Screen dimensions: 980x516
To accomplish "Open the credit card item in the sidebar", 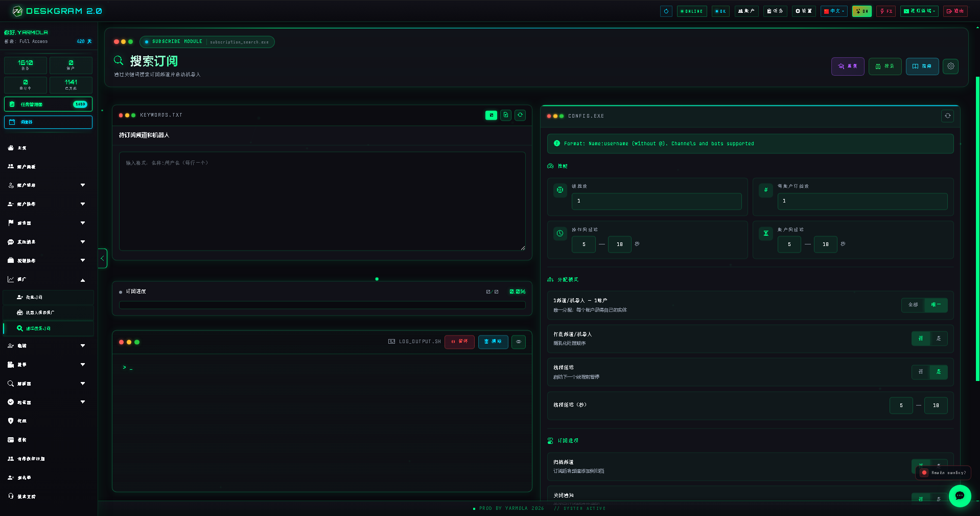I will tap(49, 440).
